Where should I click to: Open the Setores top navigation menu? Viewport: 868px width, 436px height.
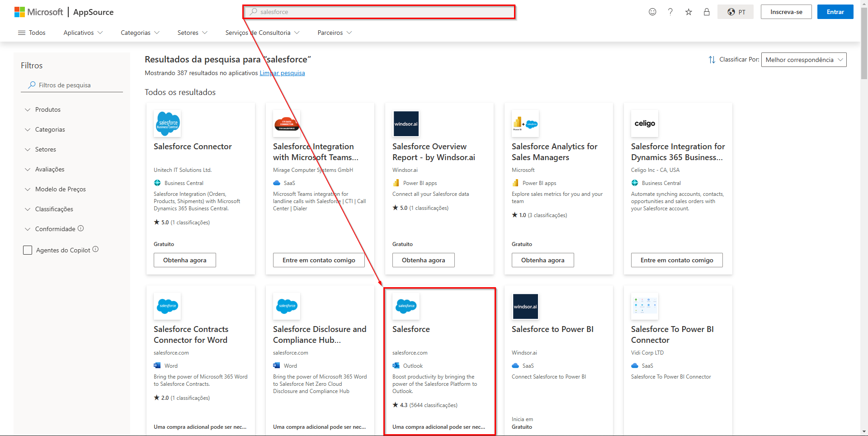point(193,33)
